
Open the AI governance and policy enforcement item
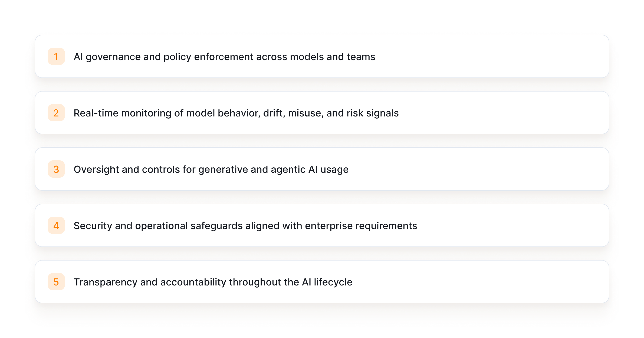pos(224,57)
